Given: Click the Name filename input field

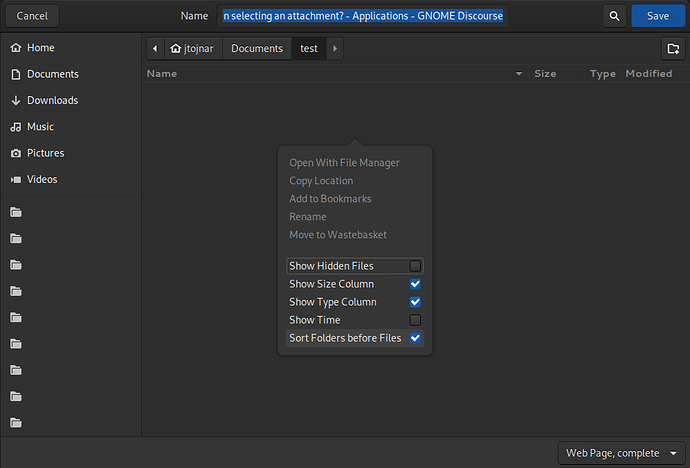Looking at the screenshot, I should (363, 16).
